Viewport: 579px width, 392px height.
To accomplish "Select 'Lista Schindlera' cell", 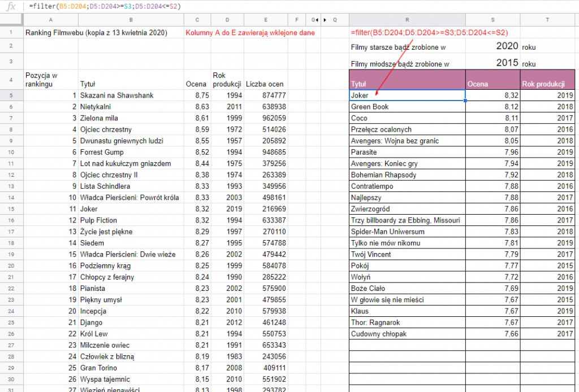I will tap(131, 186).
